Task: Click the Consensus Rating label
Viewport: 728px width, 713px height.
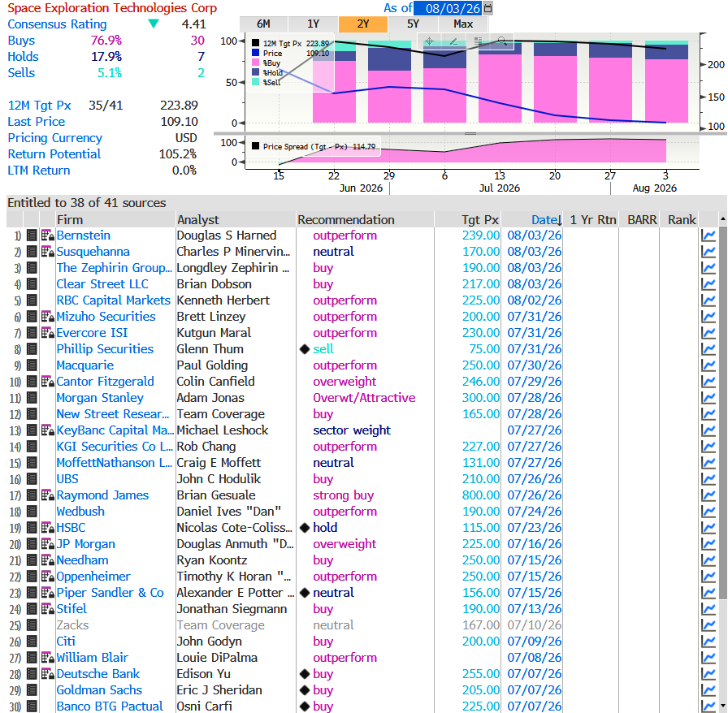Action: 57,24
